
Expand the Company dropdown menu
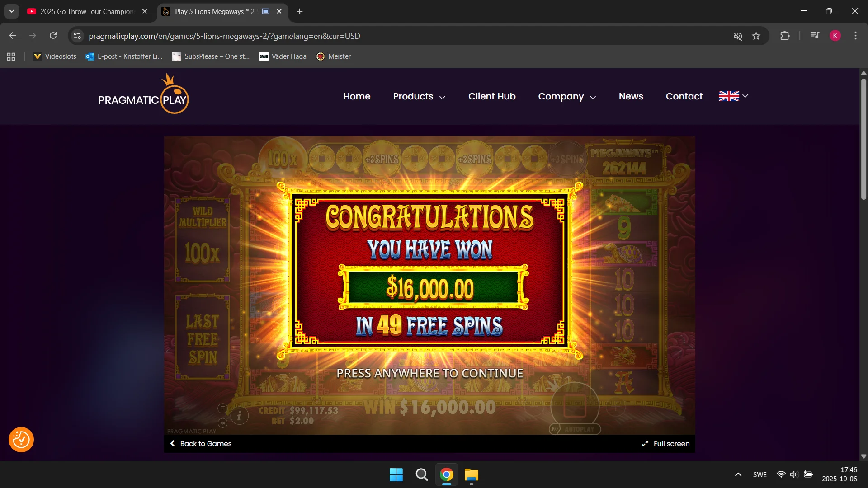pos(567,96)
